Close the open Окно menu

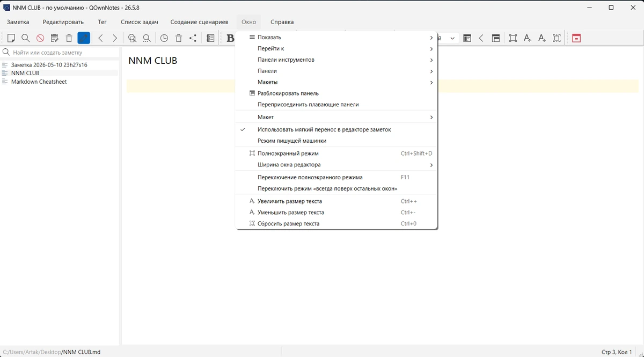point(248,22)
